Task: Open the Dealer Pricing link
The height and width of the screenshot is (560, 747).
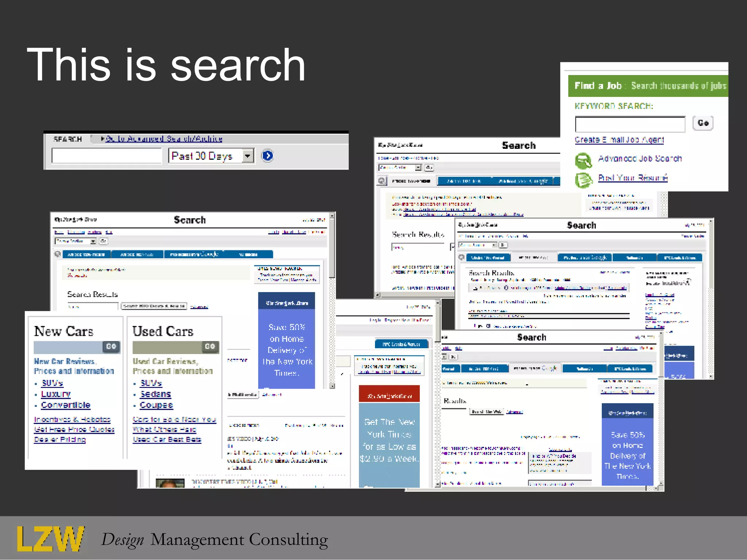Action: click(60, 439)
